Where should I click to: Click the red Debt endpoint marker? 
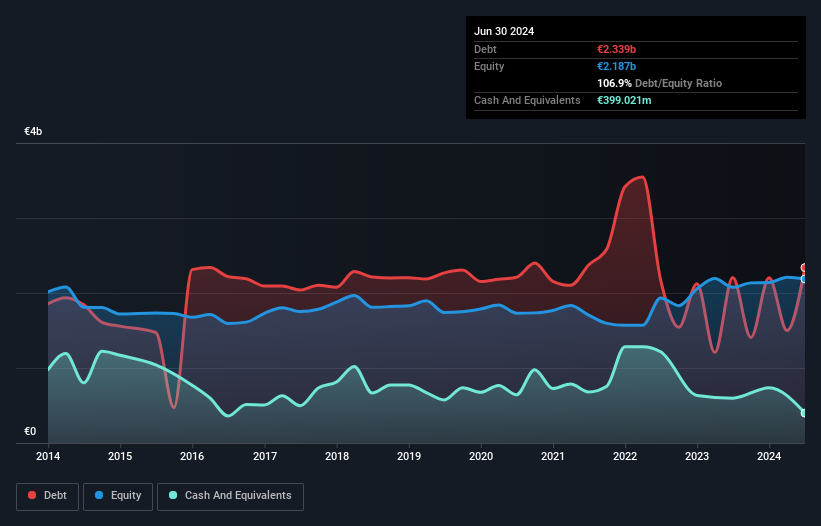coord(804,267)
